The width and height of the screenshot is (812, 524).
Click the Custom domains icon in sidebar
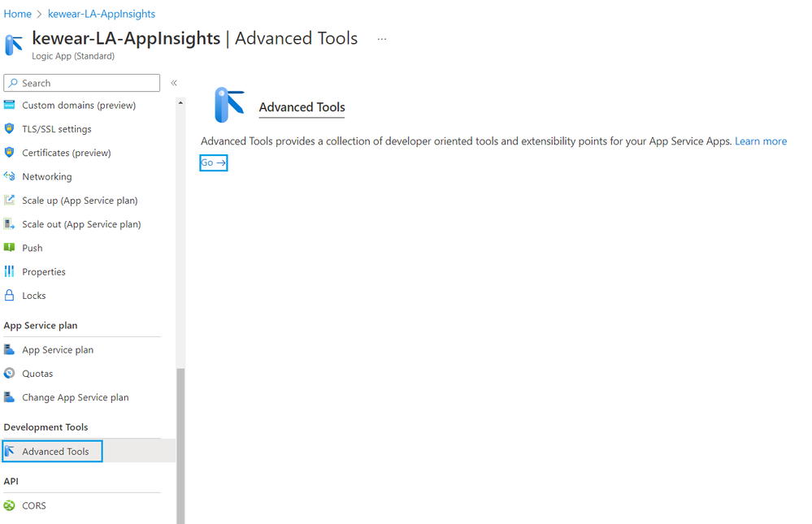pos(9,105)
